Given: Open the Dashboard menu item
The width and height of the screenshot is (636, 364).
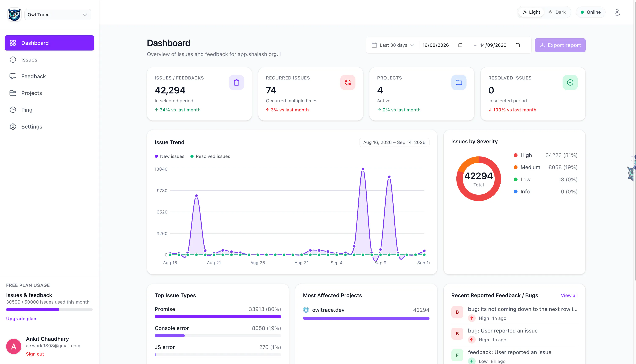Looking at the screenshot, I should (49, 43).
